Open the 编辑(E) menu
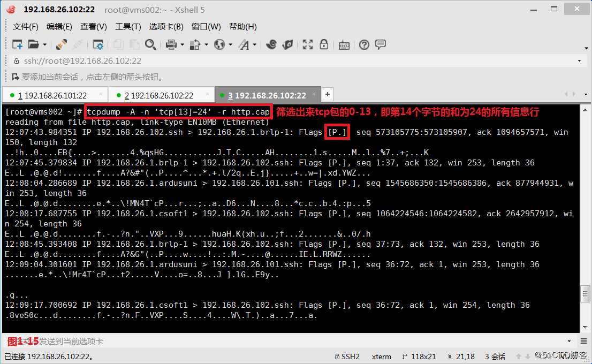Image resolution: width=592 pixels, height=364 pixels. pyautogui.click(x=59, y=26)
